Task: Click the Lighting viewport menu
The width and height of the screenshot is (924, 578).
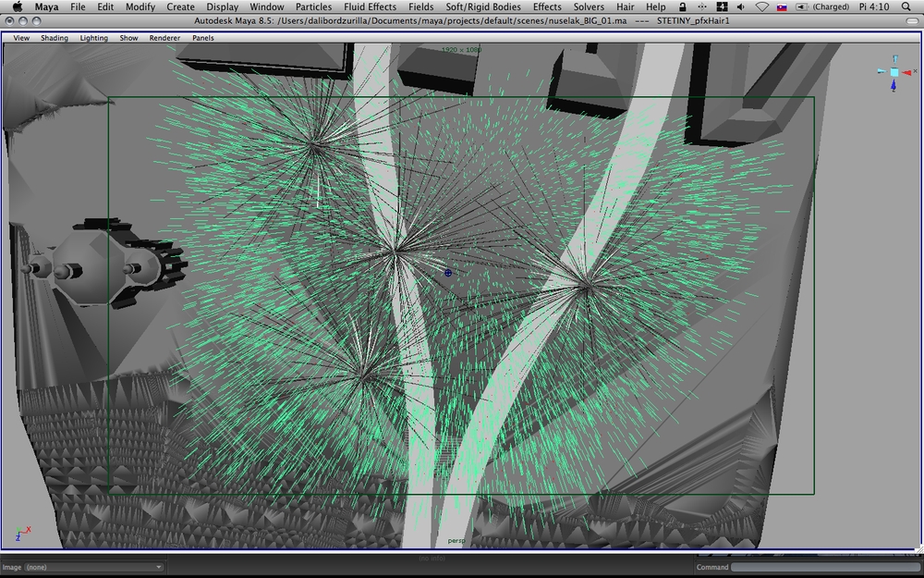Action: coord(93,38)
